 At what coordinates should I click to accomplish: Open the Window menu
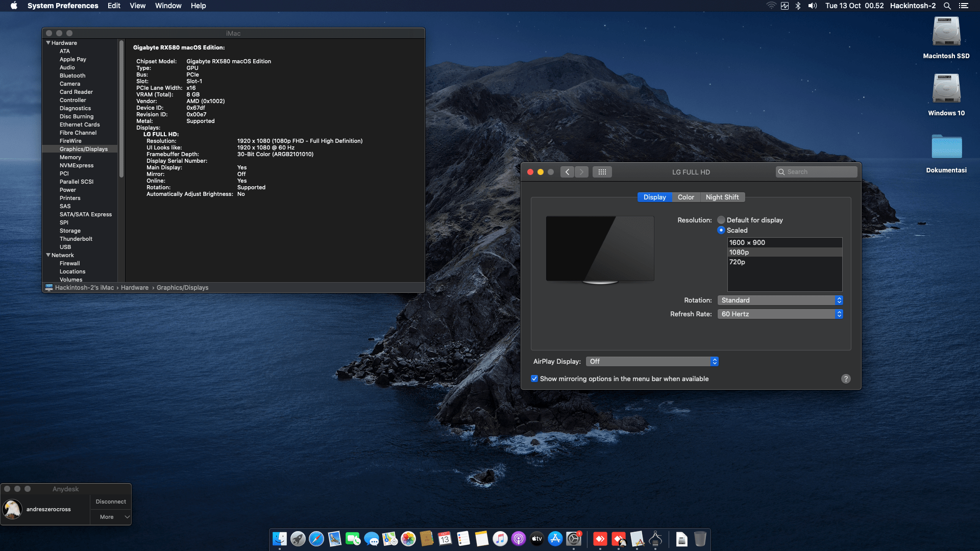(x=168, y=6)
